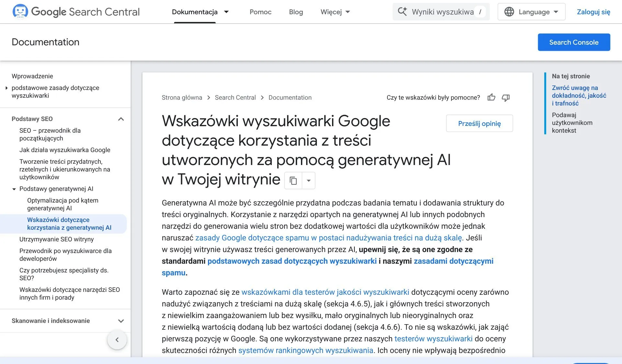Jump to Podawaj użytkownikom kontekst section
The image size is (622, 364).
[572, 123]
